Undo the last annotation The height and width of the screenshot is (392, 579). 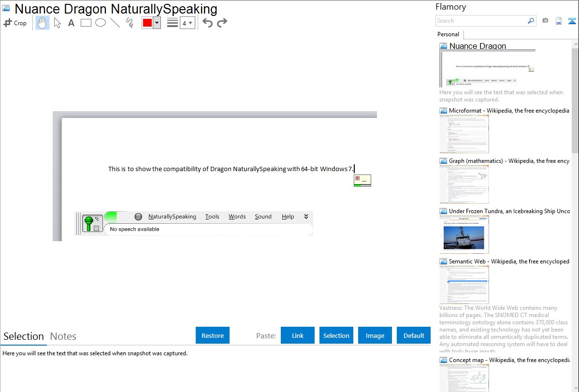click(207, 23)
